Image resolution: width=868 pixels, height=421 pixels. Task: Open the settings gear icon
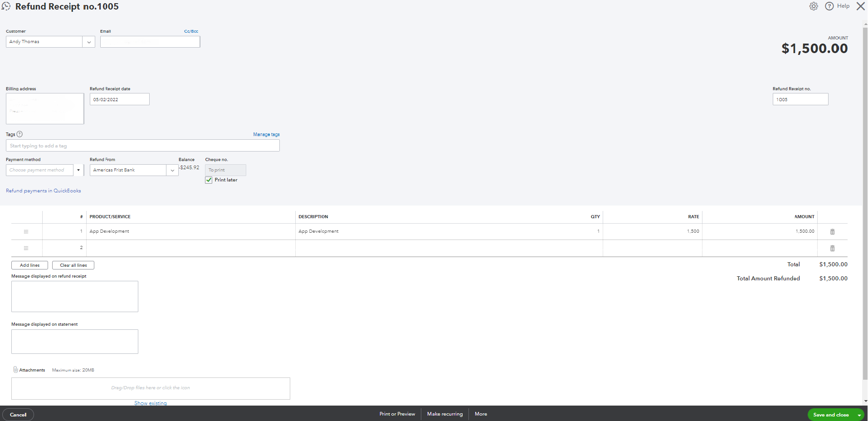tap(814, 6)
